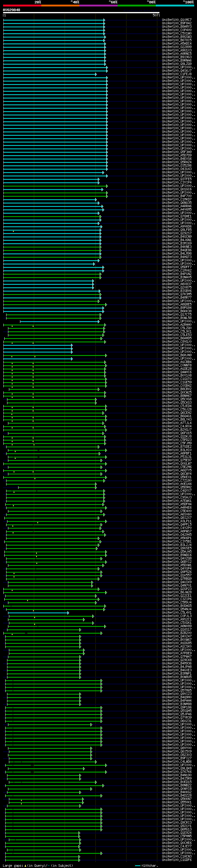
Task: Select hit label UniRef100_A9U1X3
Action: (177, 50)
